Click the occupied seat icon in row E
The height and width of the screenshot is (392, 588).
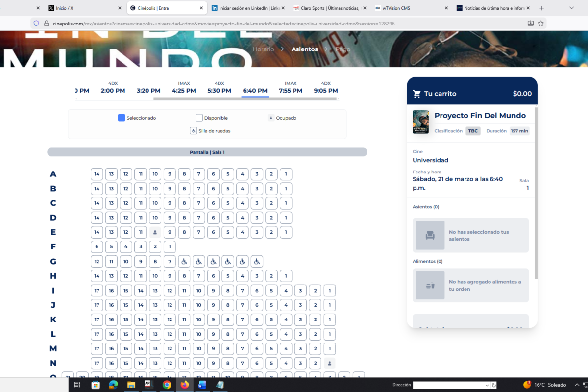[155, 232]
